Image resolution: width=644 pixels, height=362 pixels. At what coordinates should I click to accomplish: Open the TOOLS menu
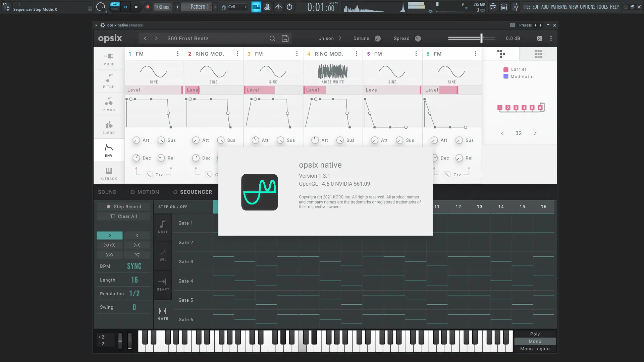click(602, 7)
